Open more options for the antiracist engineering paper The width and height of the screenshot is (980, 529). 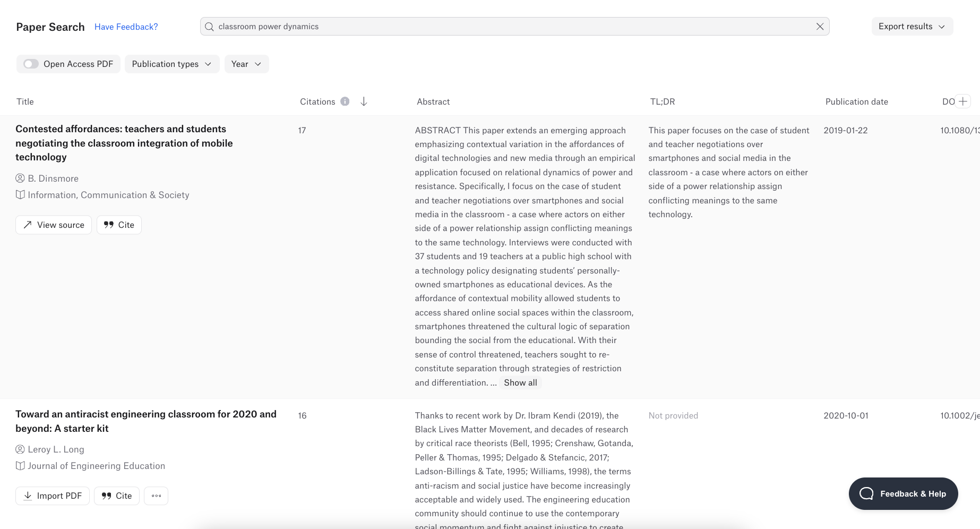(x=156, y=496)
